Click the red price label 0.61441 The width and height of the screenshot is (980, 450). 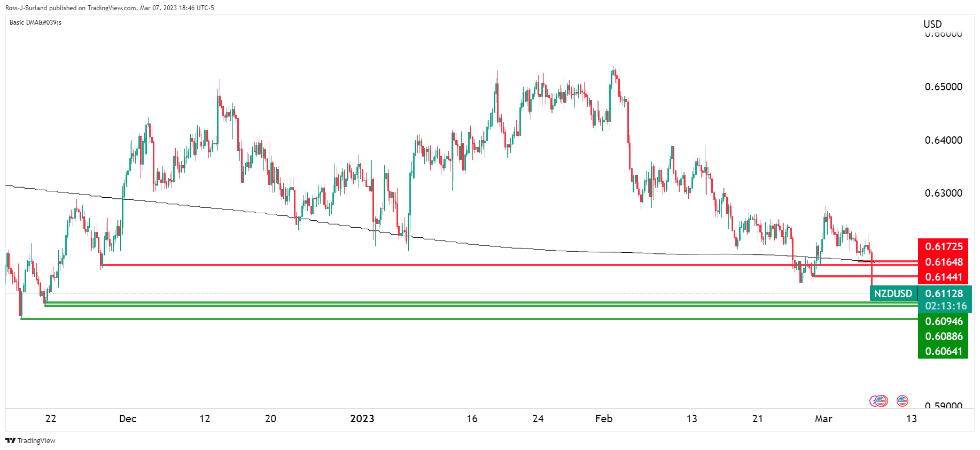(944, 277)
